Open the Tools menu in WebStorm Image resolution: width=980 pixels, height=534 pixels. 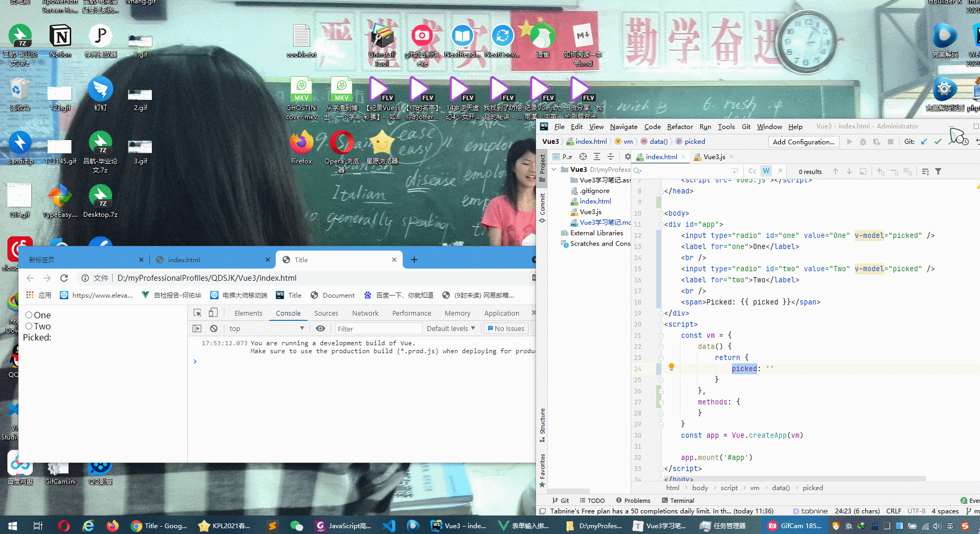726,127
